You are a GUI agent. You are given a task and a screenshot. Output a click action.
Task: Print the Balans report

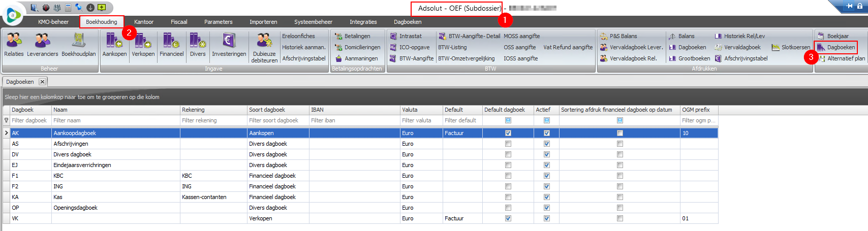point(681,36)
